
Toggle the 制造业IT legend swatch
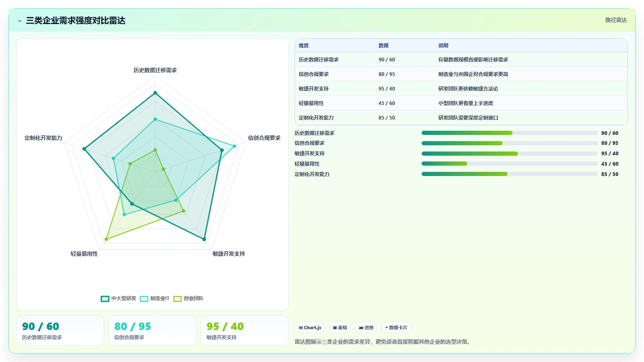pyautogui.click(x=144, y=298)
